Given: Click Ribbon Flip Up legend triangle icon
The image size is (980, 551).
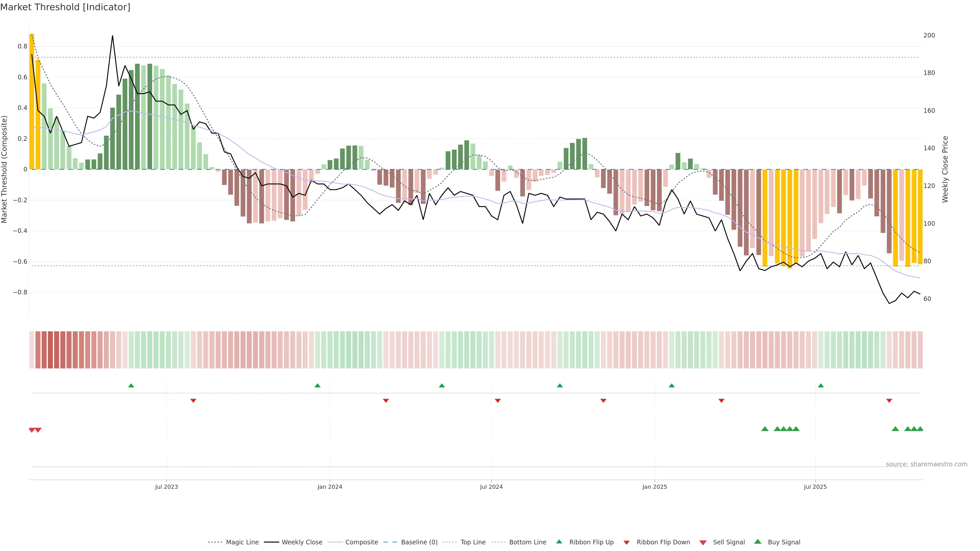Looking at the screenshot, I should (x=559, y=542).
